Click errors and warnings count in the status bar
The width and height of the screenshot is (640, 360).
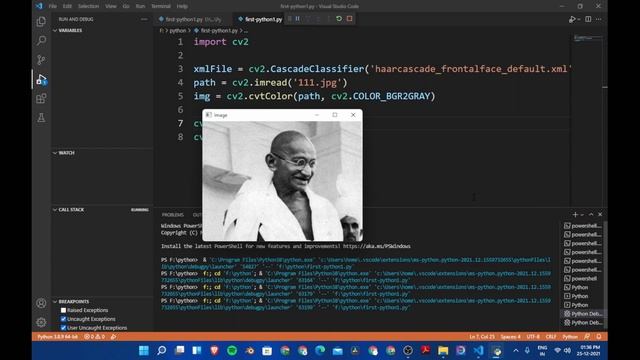94,337
